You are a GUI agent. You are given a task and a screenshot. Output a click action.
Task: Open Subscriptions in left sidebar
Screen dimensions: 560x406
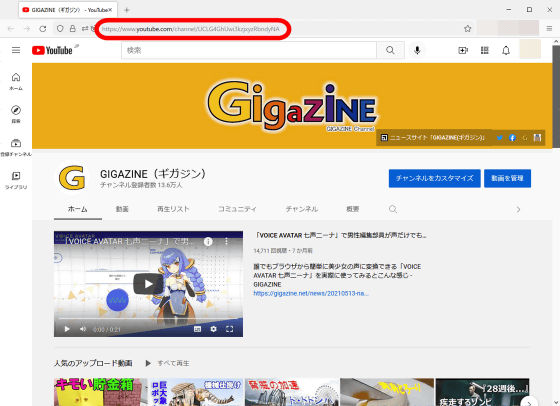click(x=16, y=147)
